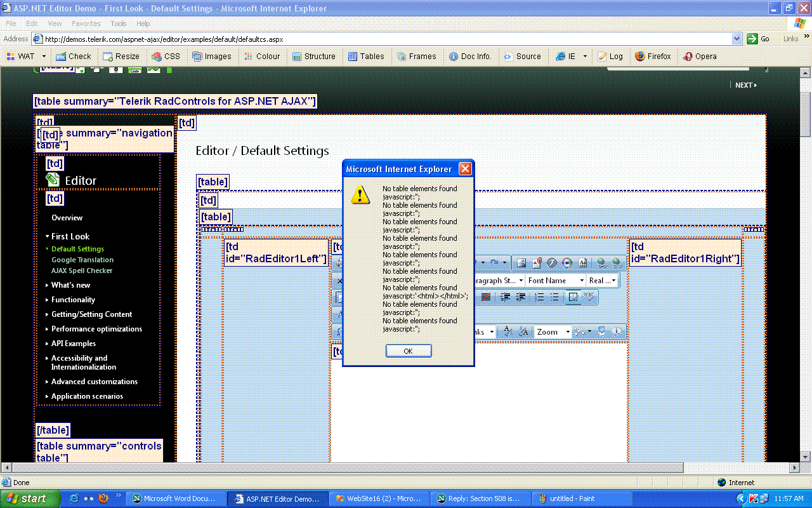The width and height of the screenshot is (812, 508).
Task: Click the Go button next to address bar
Action: [759, 39]
